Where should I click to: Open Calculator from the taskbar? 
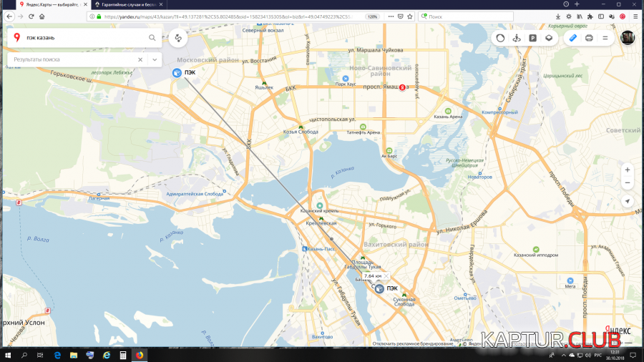pos(123,355)
